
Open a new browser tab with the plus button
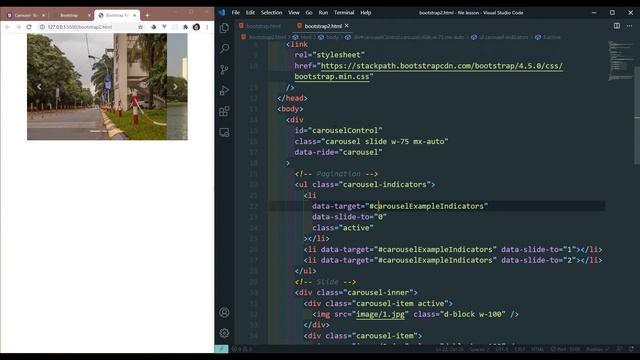(147, 16)
